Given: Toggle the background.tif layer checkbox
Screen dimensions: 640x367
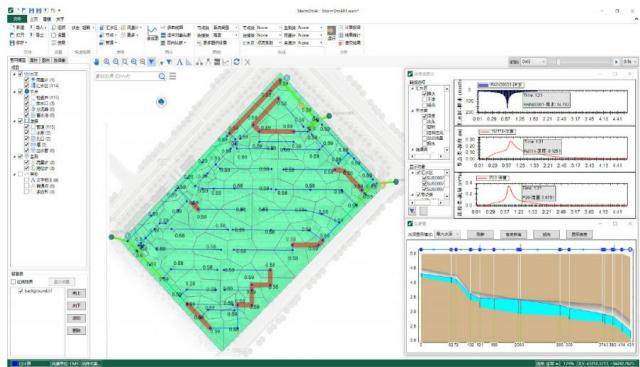Looking at the screenshot, I should 21,291.
